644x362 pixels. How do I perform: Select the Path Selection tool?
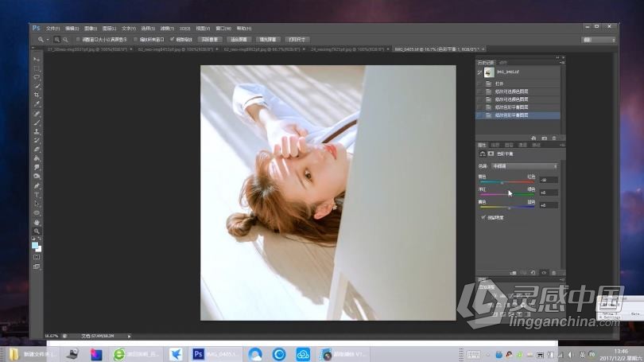click(37, 204)
